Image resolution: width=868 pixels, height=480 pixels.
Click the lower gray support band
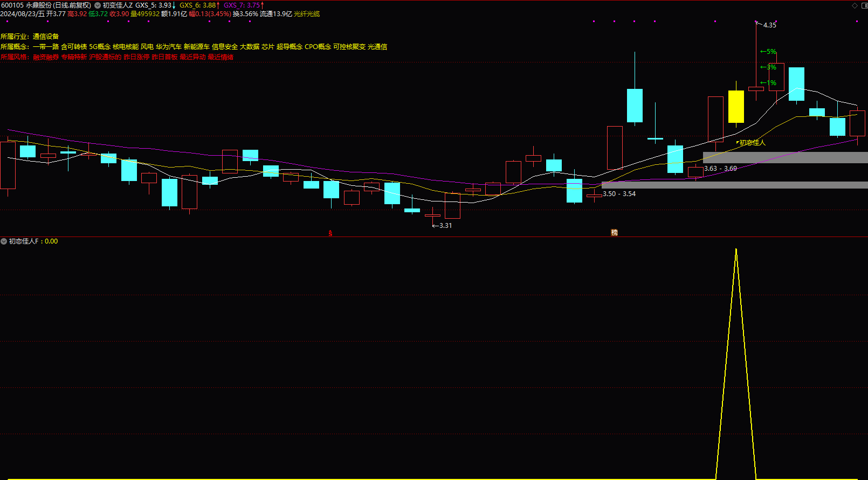735,185
